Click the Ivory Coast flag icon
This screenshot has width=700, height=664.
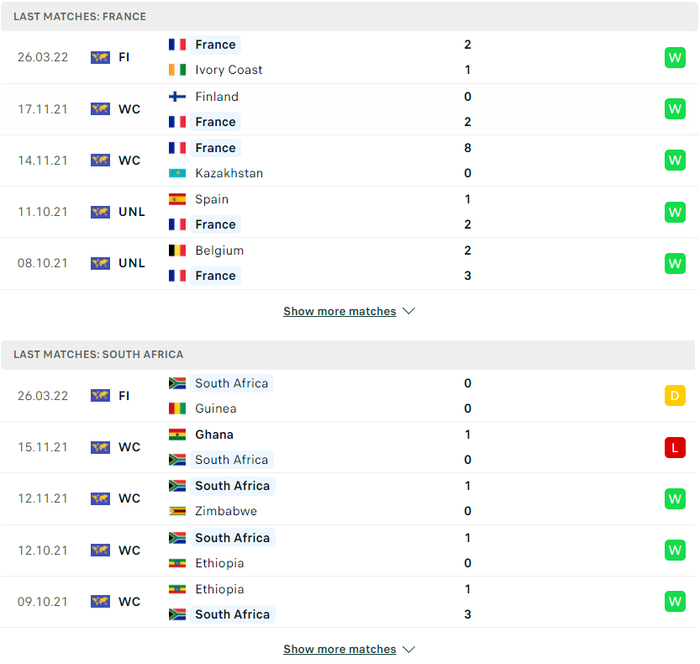(177, 70)
